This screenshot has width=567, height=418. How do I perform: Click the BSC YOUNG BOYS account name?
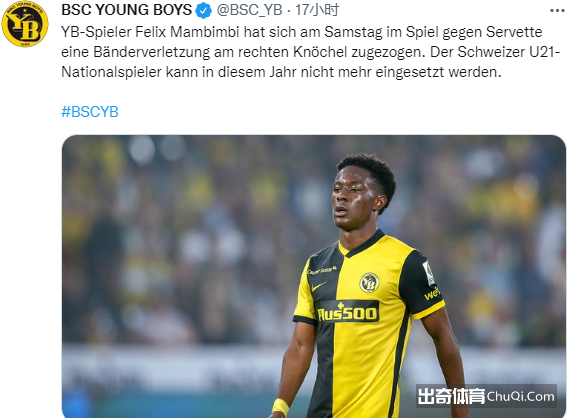[127, 10]
